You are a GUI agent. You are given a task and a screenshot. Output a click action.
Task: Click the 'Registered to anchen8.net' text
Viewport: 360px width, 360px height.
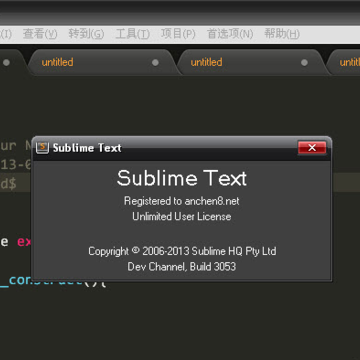click(182, 201)
